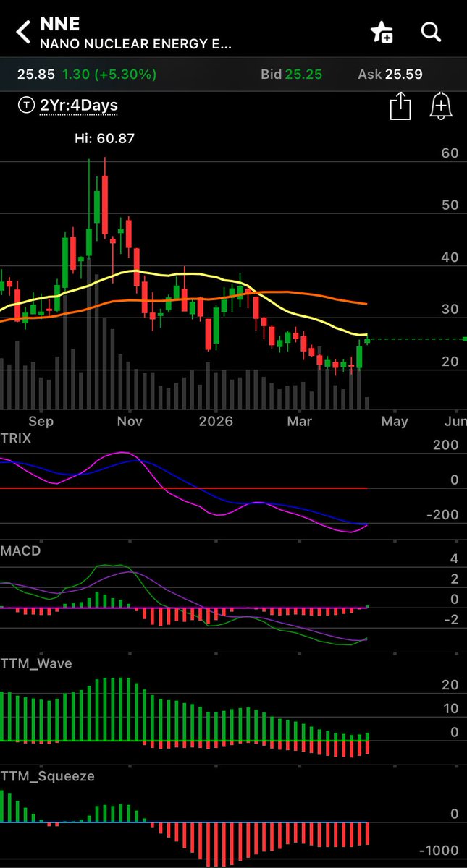The width and height of the screenshot is (467, 868).
Task: Tap the NANO NUCLEAR ENERGY company name
Action: click(x=136, y=44)
